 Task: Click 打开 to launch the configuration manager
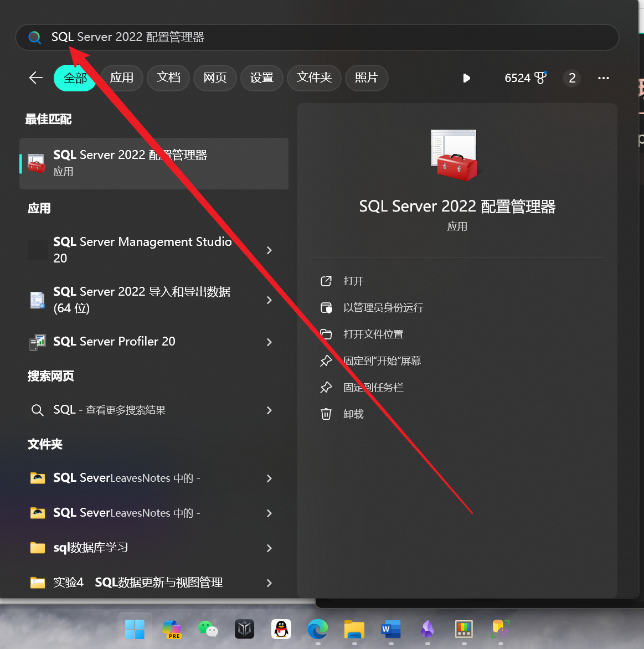(353, 281)
